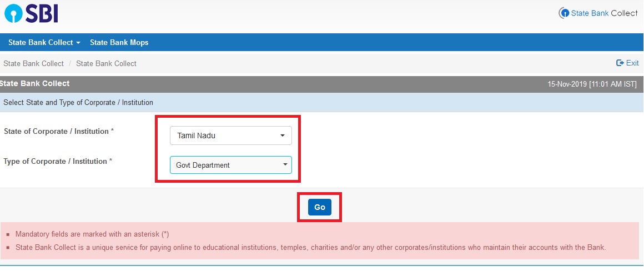Click the SBI logo

[x=31, y=13]
